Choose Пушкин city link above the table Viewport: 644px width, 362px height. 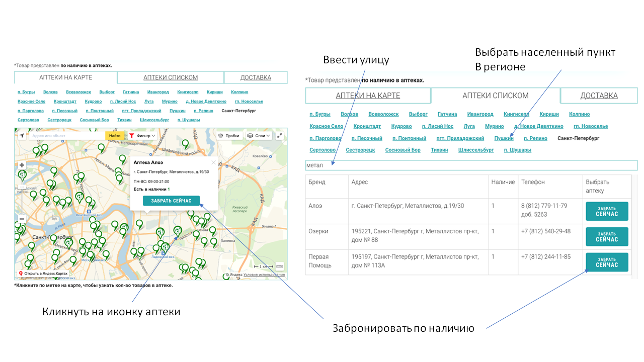pos(504,138)
